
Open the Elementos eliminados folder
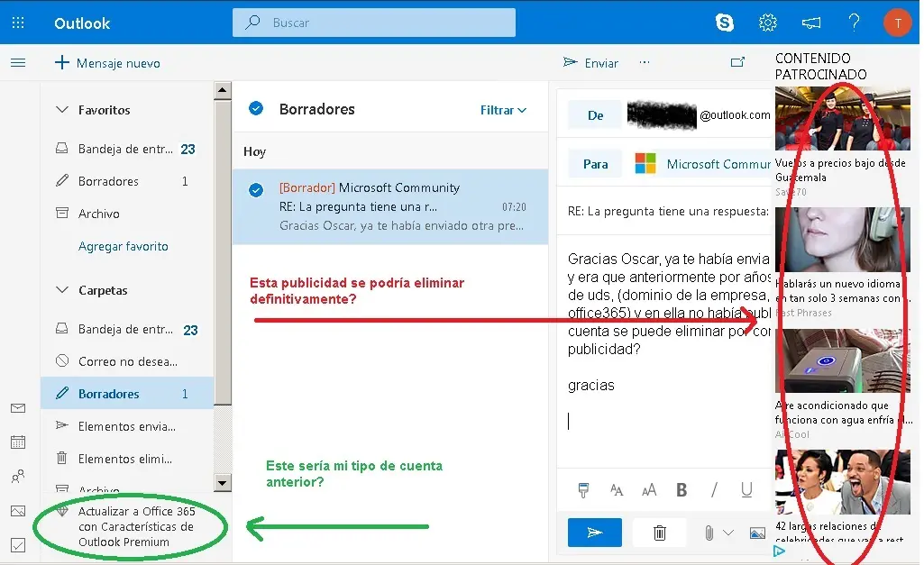click(127, 459)
